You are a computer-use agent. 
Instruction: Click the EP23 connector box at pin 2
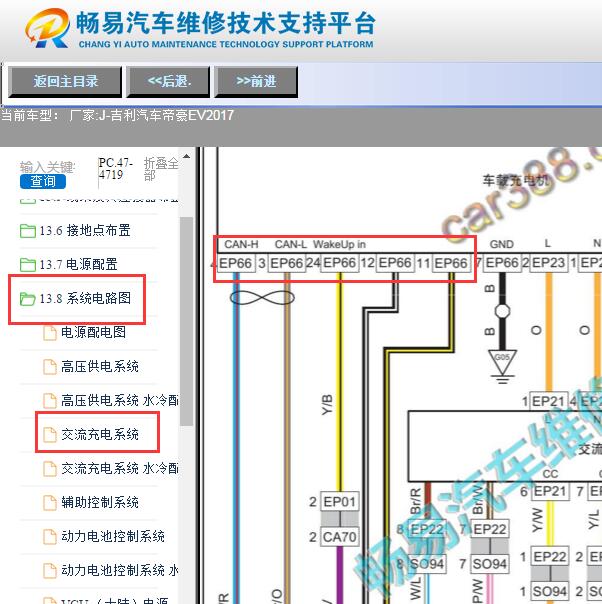pos(548,263)
